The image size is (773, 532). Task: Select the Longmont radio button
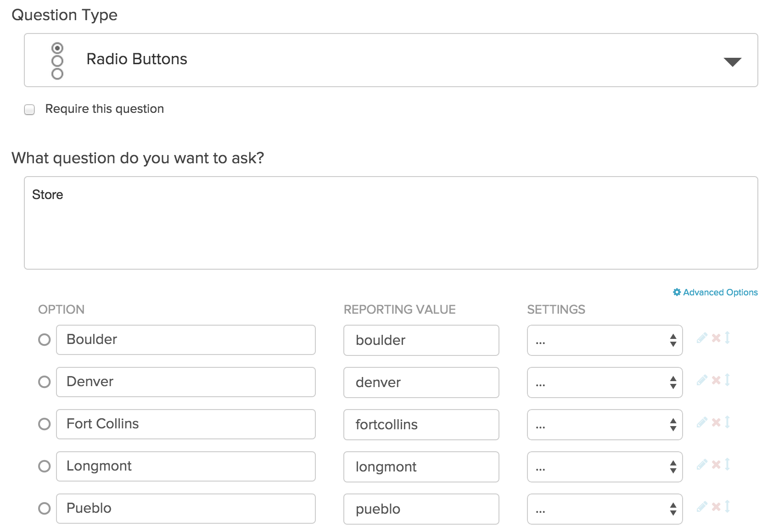45,466
